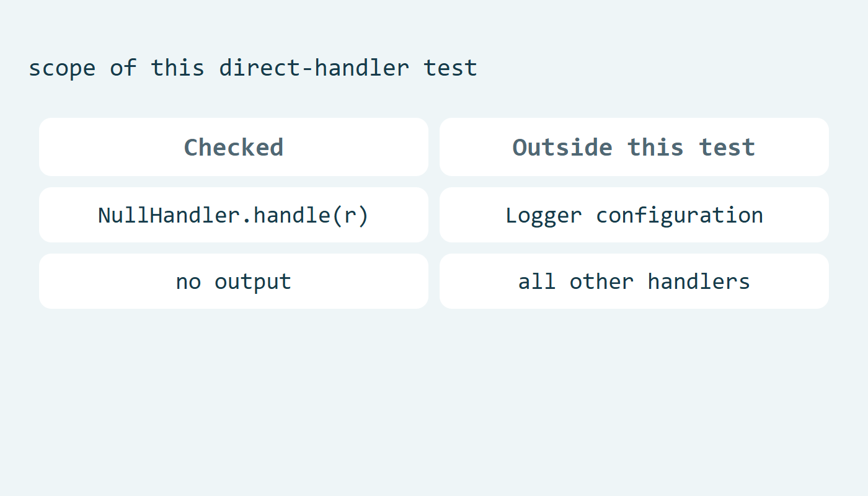Click the word 'configuration' in the table

[x=680, y=215]
